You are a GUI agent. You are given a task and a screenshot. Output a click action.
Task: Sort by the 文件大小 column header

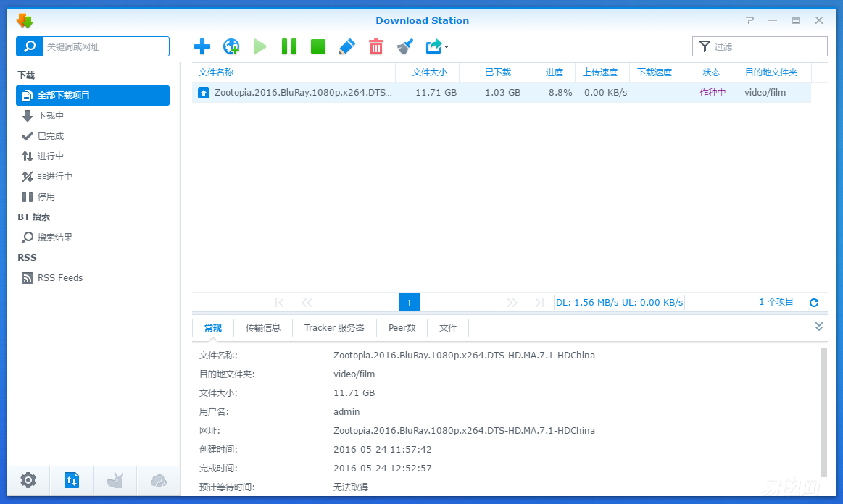pyautogui.click(x=428, y=72)
